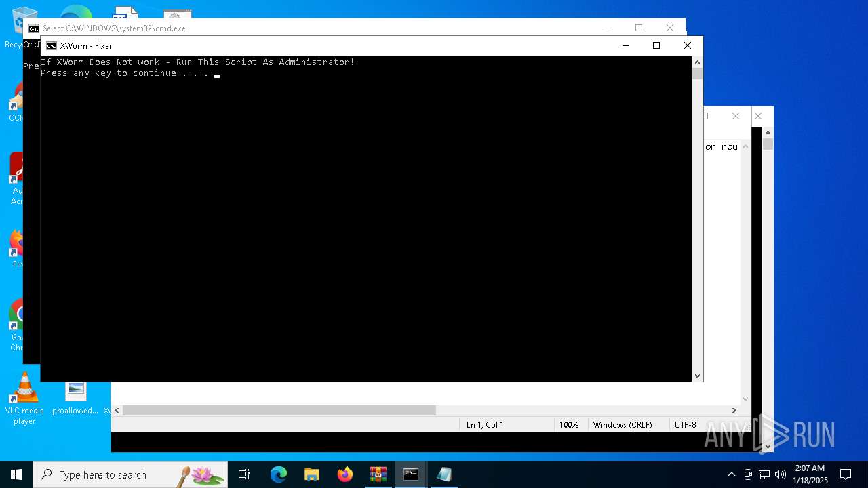Viewport: 868px width, 488px height.
Task: Open the Adobe Acrobat desktop shortcut
Action: [x=15, y=179]
